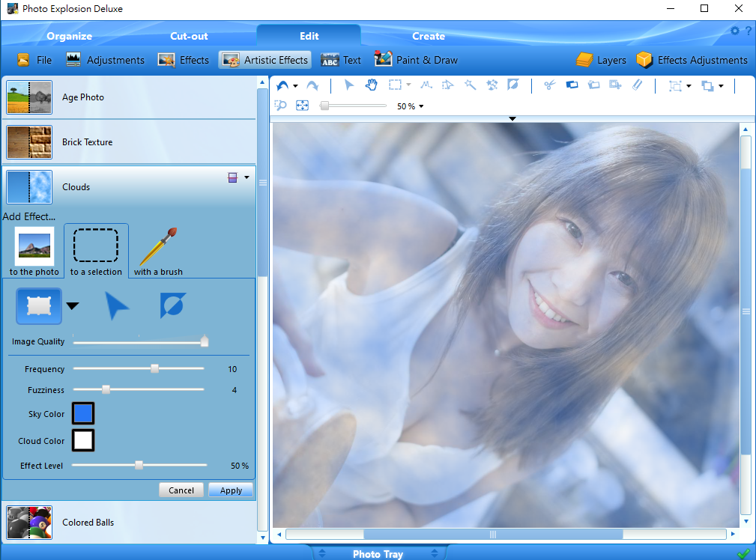Open the zoom percentage dropdown
The height and width of the screenshot is (560, 756).
coord(410,106)
